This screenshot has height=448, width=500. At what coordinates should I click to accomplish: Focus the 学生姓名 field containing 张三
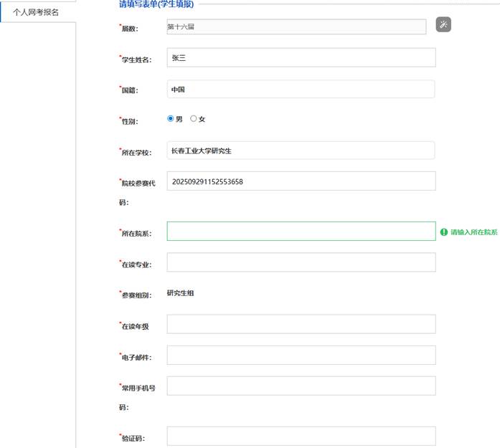pos(301,57)
